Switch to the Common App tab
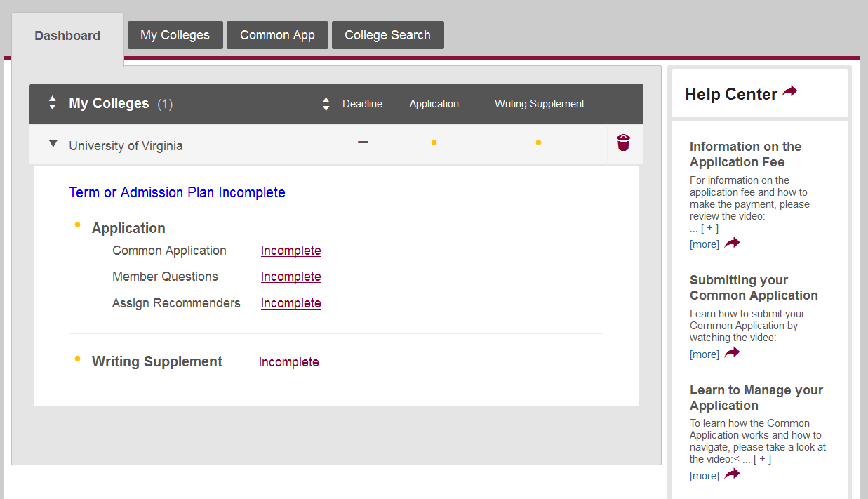The width and height of the screenshot is (868, 499). click(x=277, y=35)
